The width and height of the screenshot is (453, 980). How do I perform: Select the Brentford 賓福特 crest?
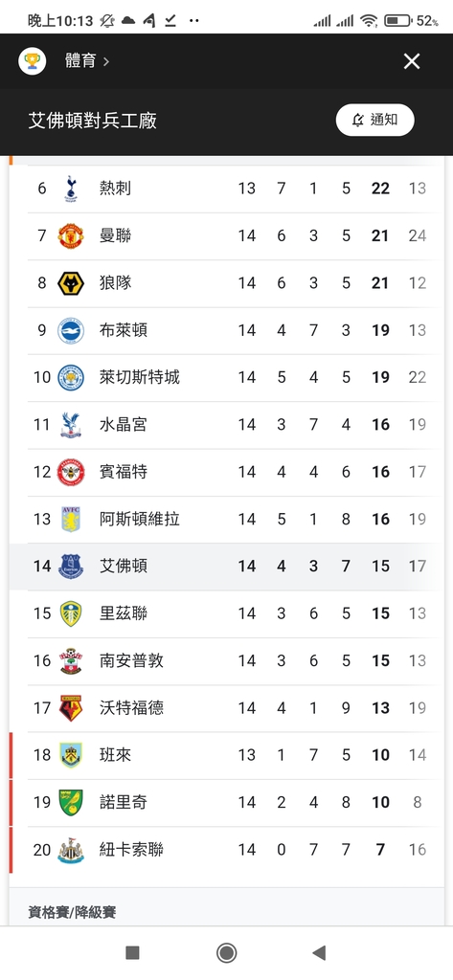pos(71,472)
